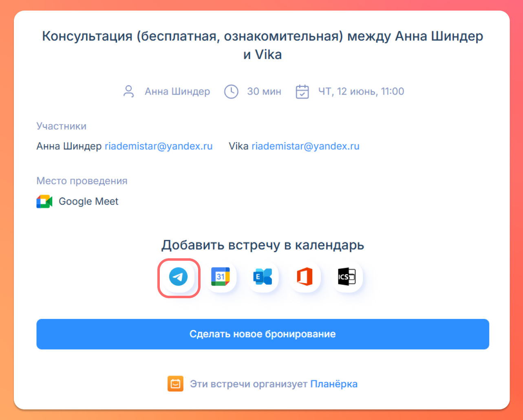Click the 'Добавить встречу в календарь' heading

263,245
